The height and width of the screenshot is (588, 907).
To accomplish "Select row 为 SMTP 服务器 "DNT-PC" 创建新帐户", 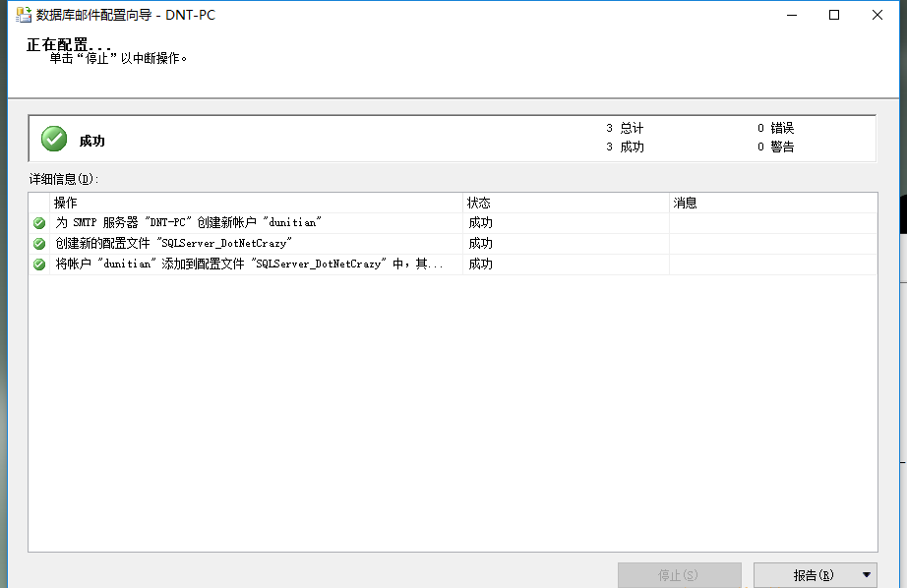I will (453, 223).
